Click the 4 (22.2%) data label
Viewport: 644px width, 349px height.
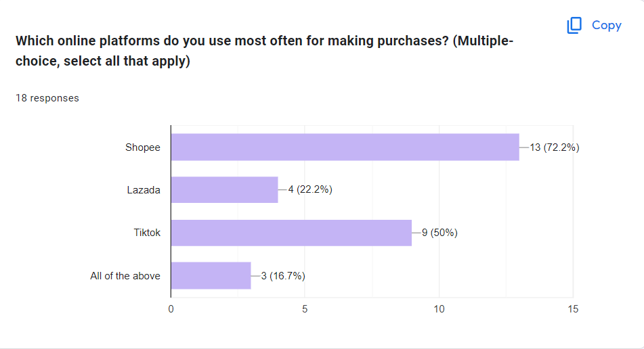[309, 190]
